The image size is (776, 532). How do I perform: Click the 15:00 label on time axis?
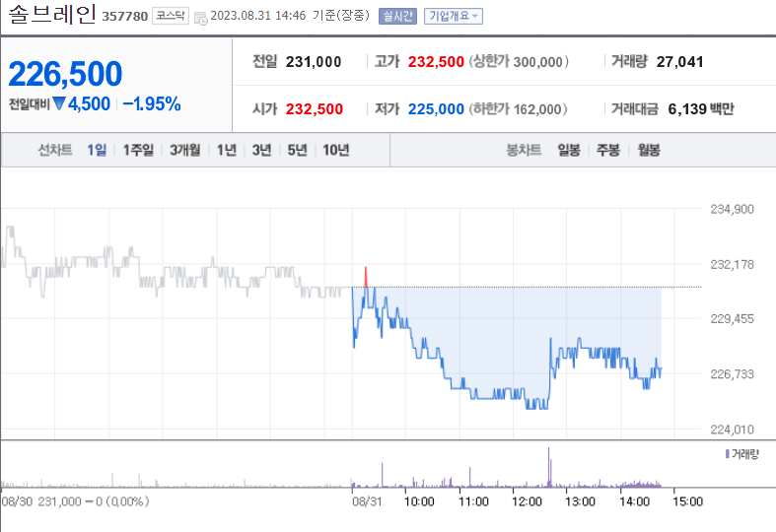click(x=687, y=501)
